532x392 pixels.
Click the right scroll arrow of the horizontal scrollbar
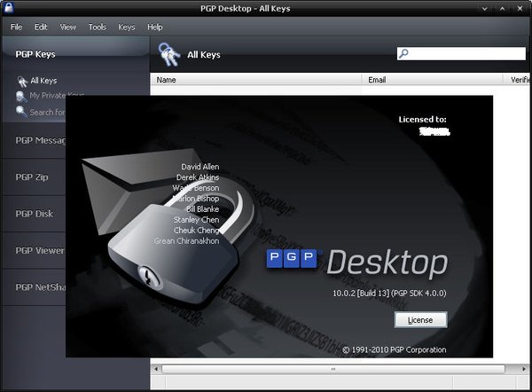[x=524, y=369]
